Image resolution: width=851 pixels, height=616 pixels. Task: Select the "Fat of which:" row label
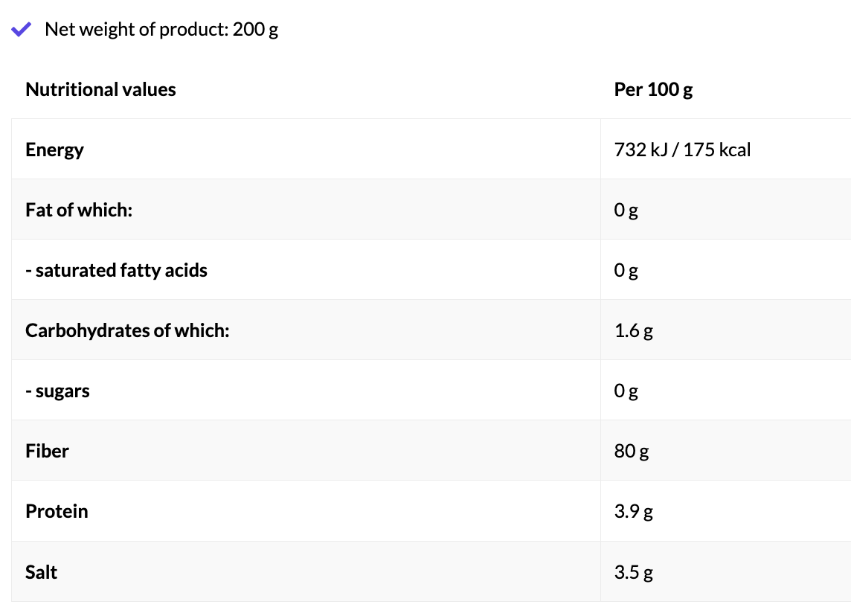point(78,210)
